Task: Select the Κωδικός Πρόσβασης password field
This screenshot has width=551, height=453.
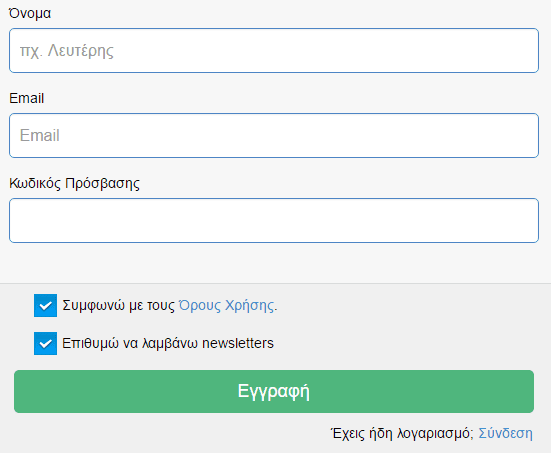Action: click(274, 220)
